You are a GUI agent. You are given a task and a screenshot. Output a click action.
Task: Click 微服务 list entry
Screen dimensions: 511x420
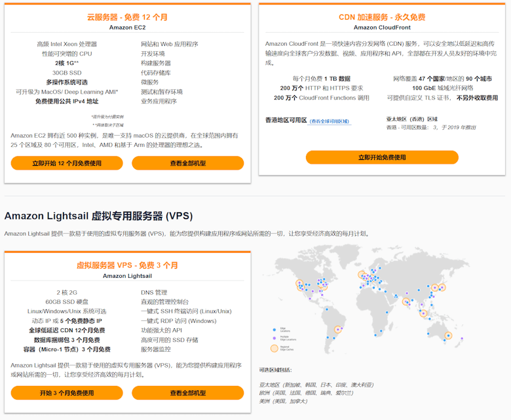coord(149,82)
